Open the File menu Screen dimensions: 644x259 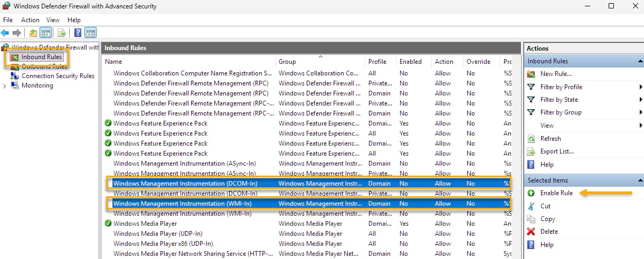tap(8, 20)
